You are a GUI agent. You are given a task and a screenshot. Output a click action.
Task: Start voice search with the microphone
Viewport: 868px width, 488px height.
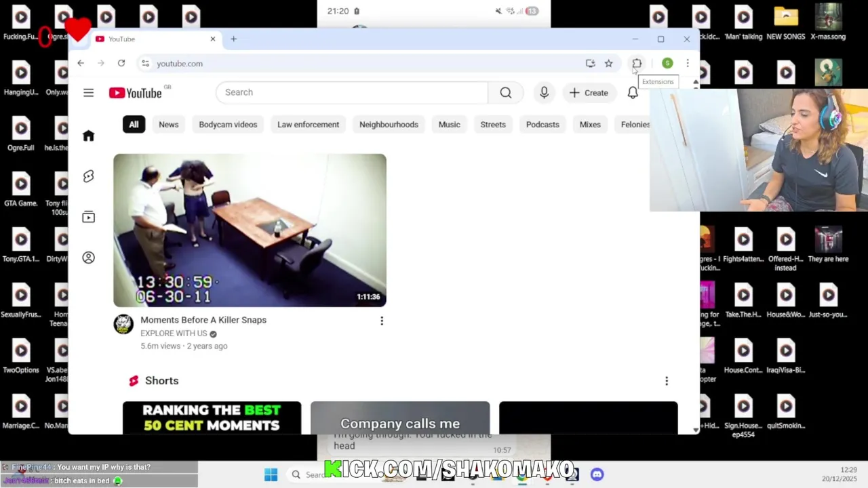pyautogui.click(x=544, y=93)
